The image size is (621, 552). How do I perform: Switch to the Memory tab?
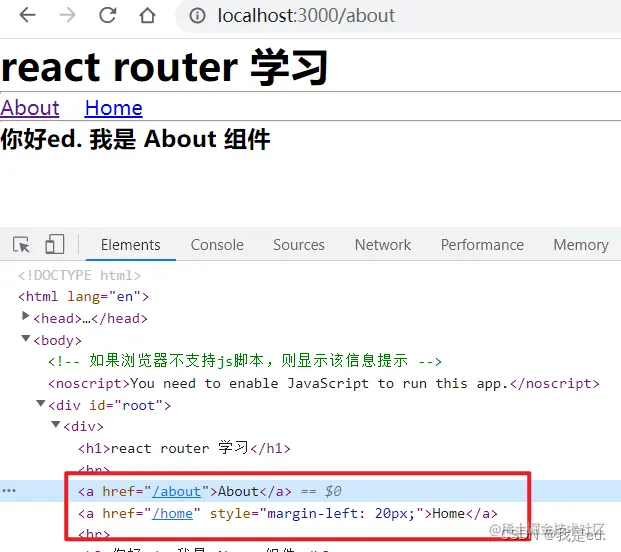point(581,245)
